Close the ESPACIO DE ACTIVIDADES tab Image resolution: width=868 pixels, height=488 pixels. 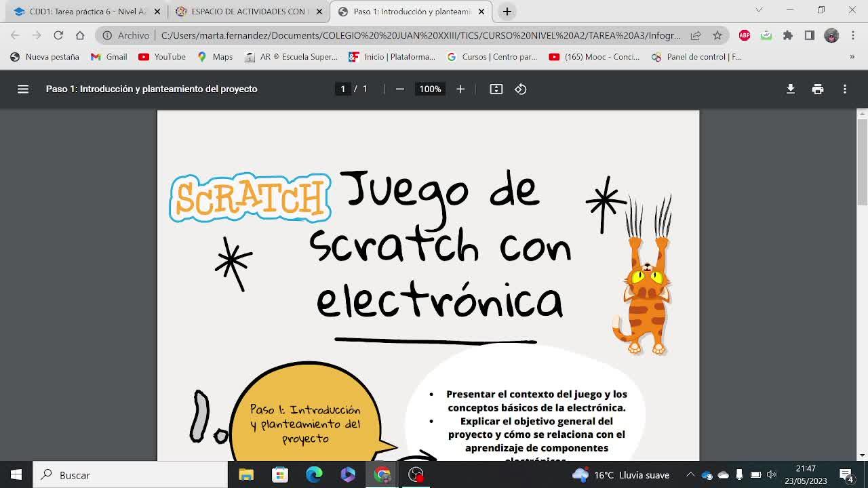(x=319, y=12)
